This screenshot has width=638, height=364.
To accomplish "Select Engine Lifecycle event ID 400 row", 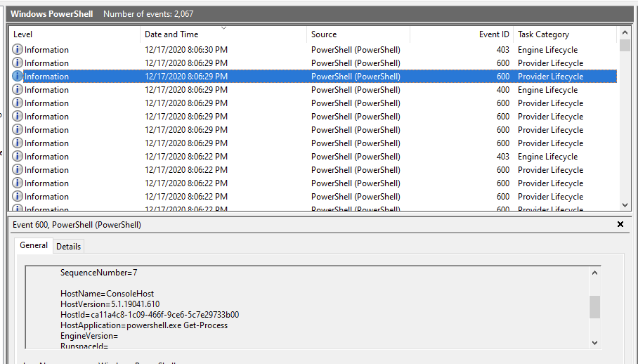I will [314, 90].
